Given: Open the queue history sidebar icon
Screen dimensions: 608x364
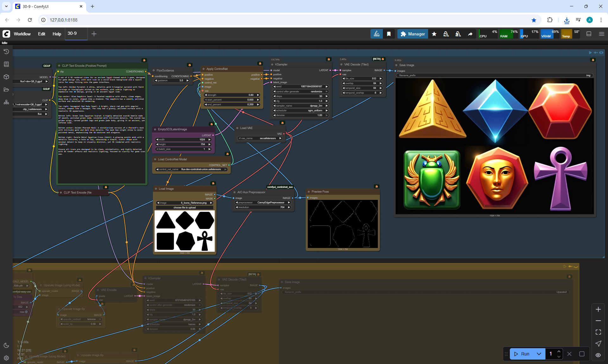Looking at the screenshot, I should (6, 52).
